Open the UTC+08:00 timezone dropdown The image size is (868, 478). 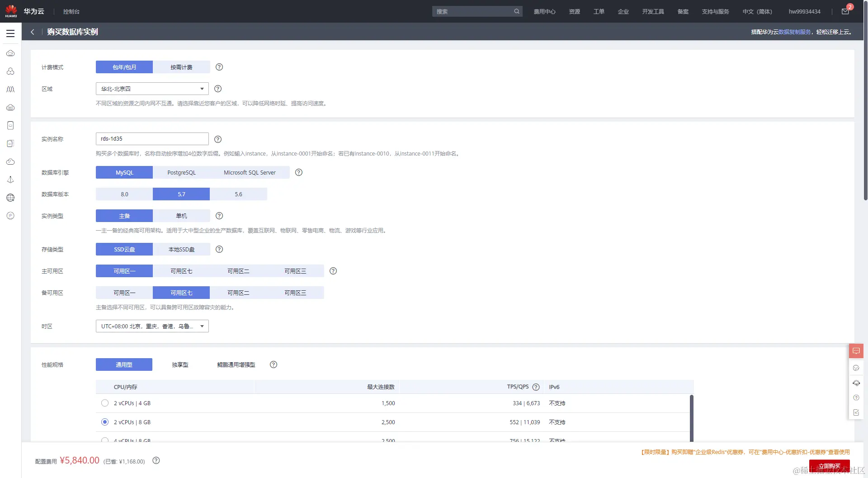click(152, 326)
